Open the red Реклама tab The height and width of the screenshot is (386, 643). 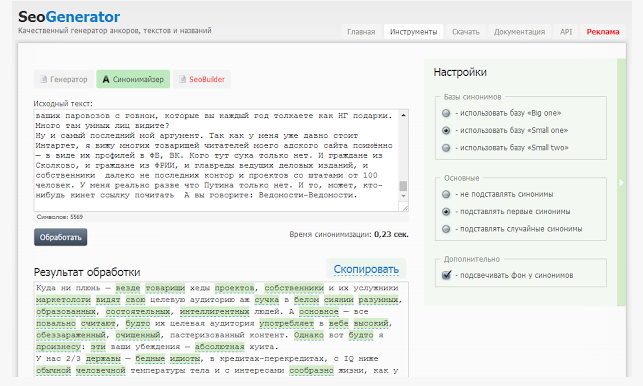[602, 32]
